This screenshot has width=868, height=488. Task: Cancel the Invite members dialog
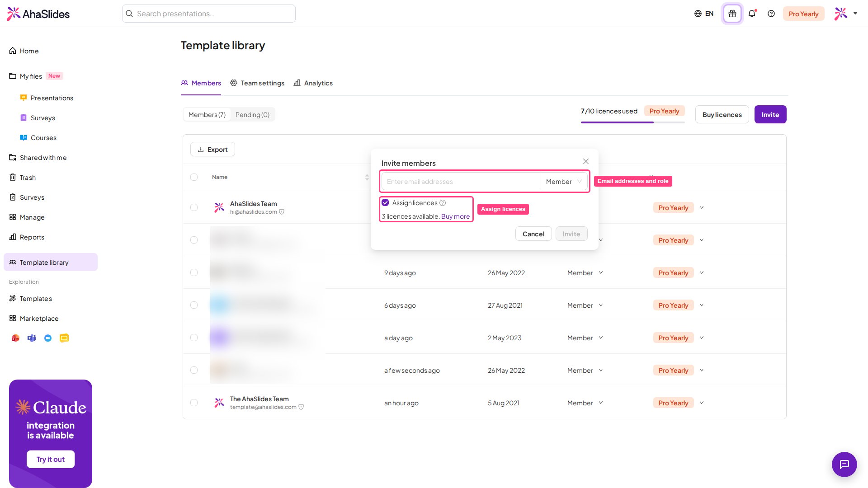[x=533, y=234]
